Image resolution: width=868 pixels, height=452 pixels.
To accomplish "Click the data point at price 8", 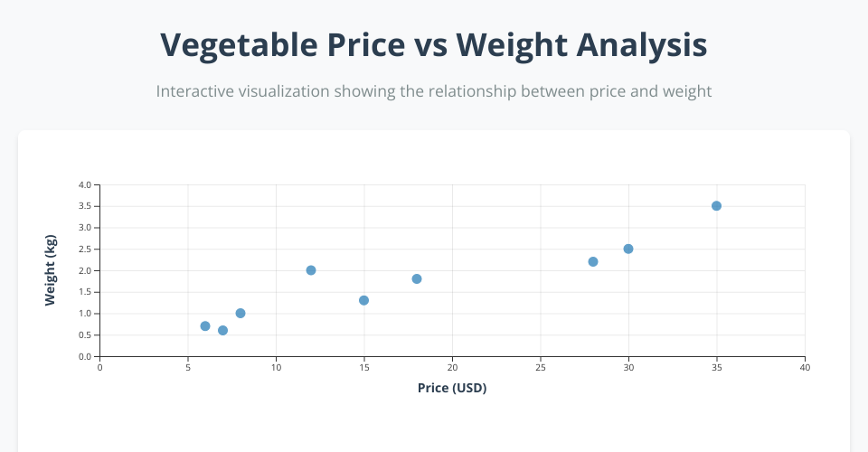I will [241, 314].
